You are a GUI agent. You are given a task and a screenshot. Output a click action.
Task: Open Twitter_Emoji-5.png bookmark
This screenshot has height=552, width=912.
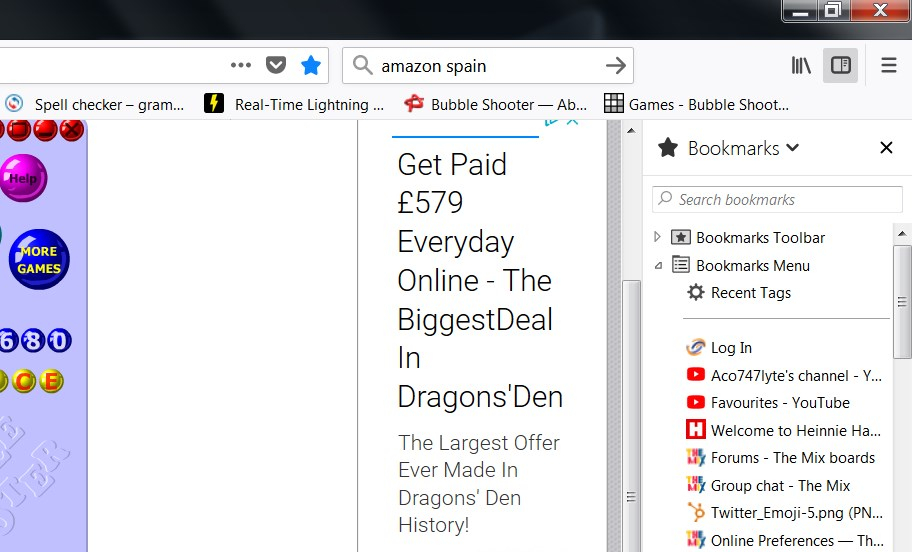tap(784, 512)
